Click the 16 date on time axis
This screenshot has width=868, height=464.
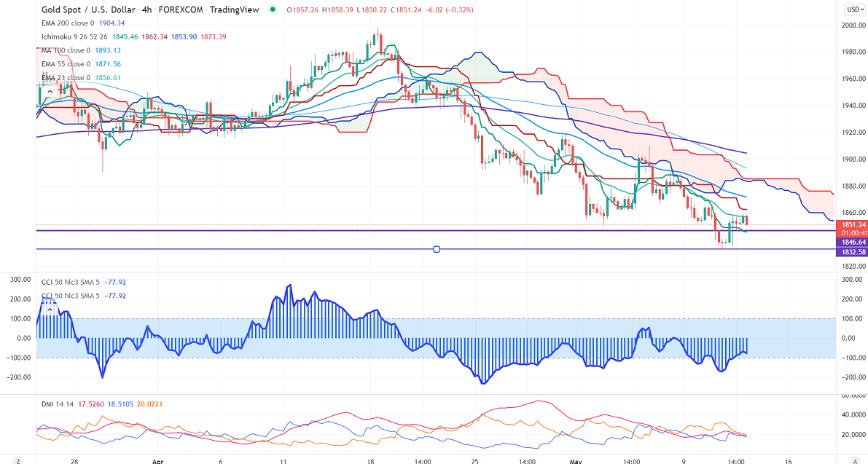pyautogui.click(x=789, y=460)
